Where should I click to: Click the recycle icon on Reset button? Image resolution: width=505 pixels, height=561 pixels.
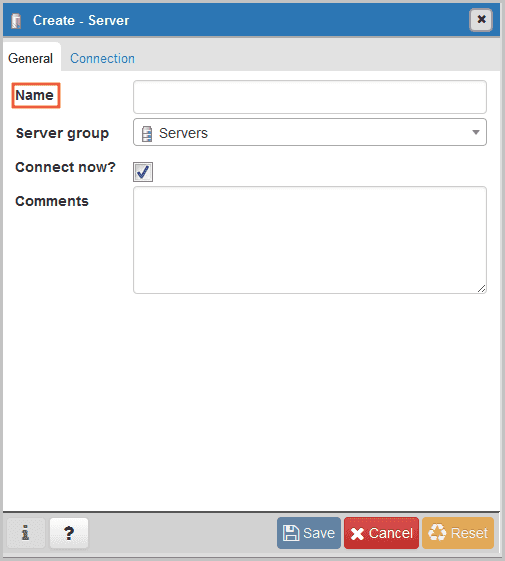437,532
